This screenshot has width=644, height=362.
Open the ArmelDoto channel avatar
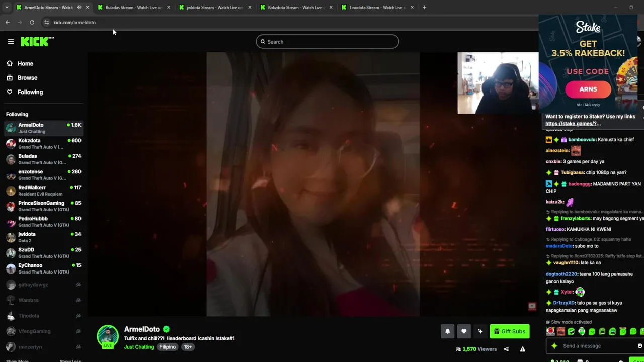click(x=108, y=336)
